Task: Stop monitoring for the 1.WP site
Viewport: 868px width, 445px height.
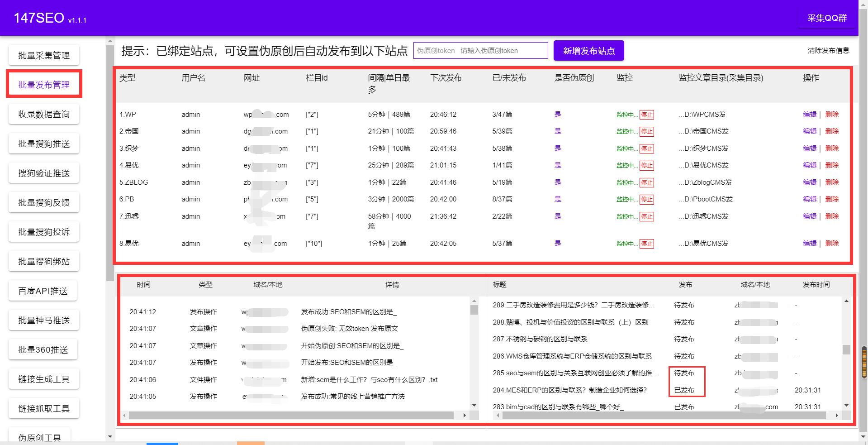Action: (x=647, y=115)
